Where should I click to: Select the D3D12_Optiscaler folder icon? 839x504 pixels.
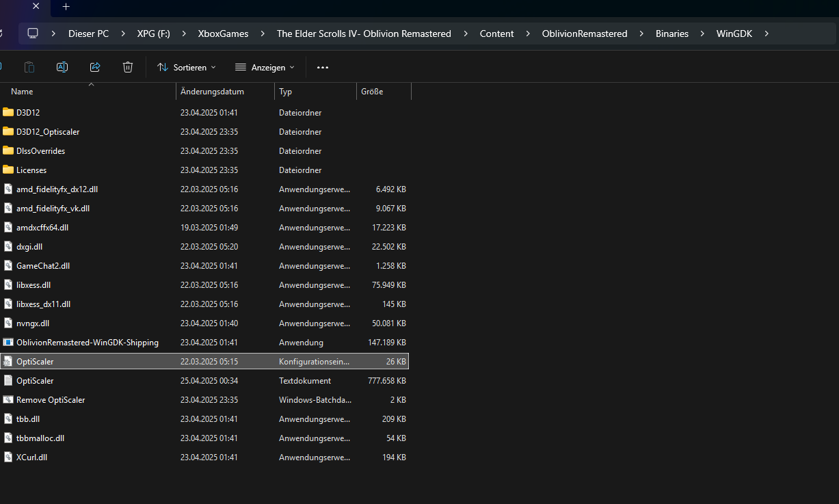coord(8,131)
